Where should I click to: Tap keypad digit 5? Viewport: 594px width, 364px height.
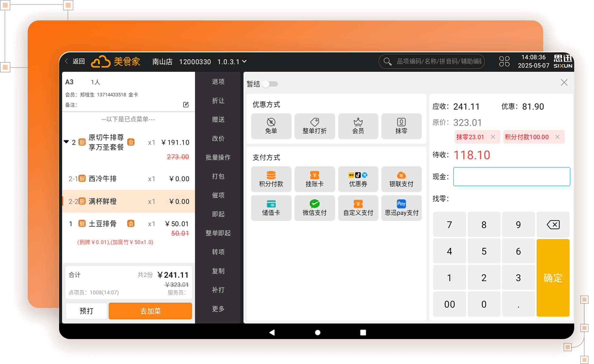[x=484, y=251]
